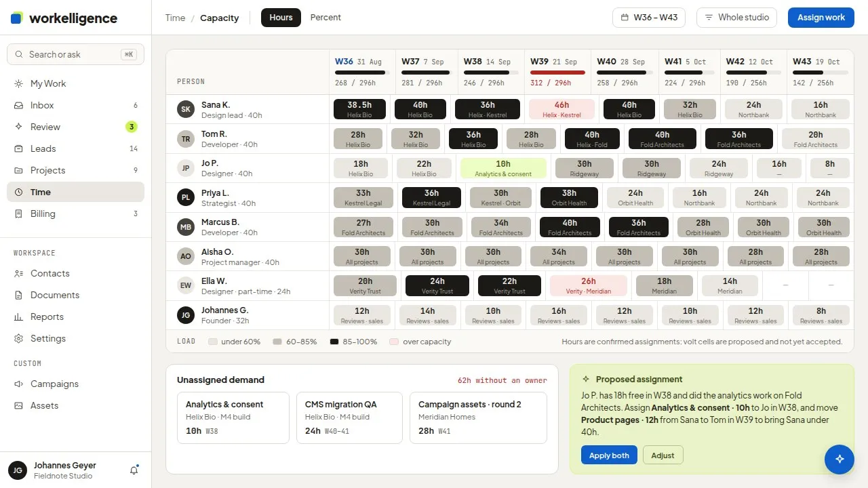Open Reports under Workspace
The height and width of the screenshot is (488, 868).
pos(75,317)
